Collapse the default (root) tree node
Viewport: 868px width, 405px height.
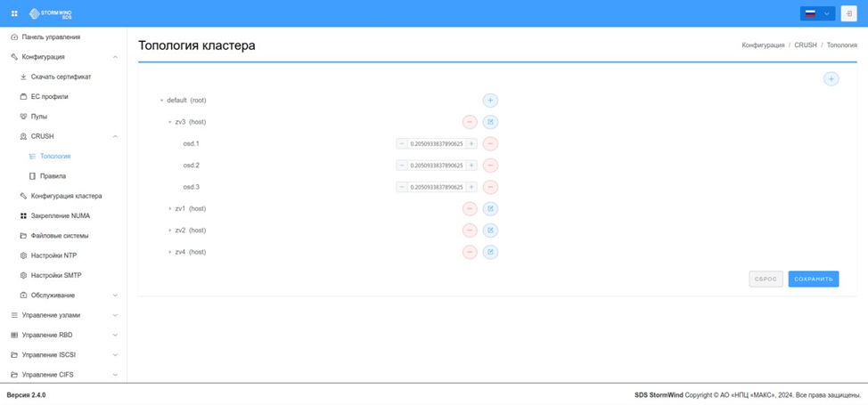click(x=161, y=101)
